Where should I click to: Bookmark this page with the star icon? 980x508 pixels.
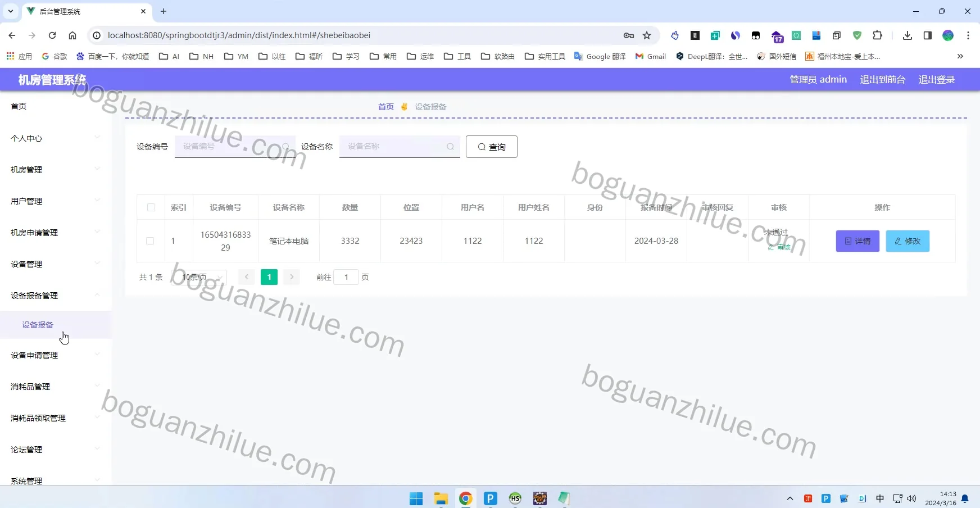647,35
